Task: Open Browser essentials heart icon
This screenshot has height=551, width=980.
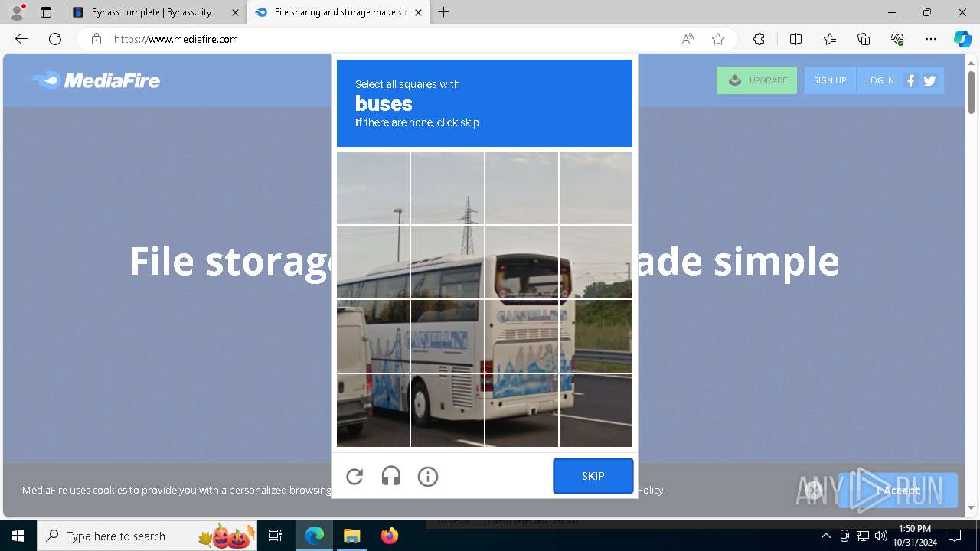Action: (x=897, y=39)
